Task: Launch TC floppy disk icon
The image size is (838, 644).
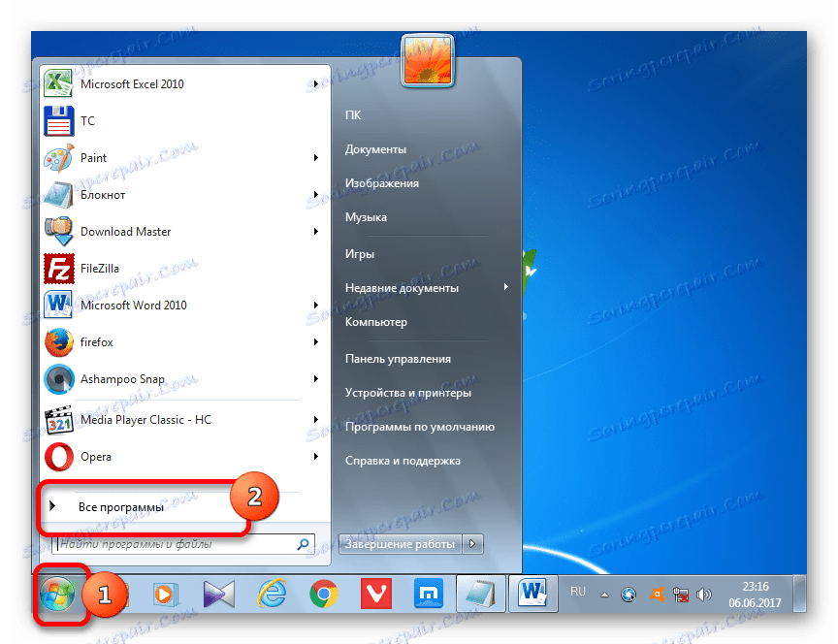Action: pos(59,121)
